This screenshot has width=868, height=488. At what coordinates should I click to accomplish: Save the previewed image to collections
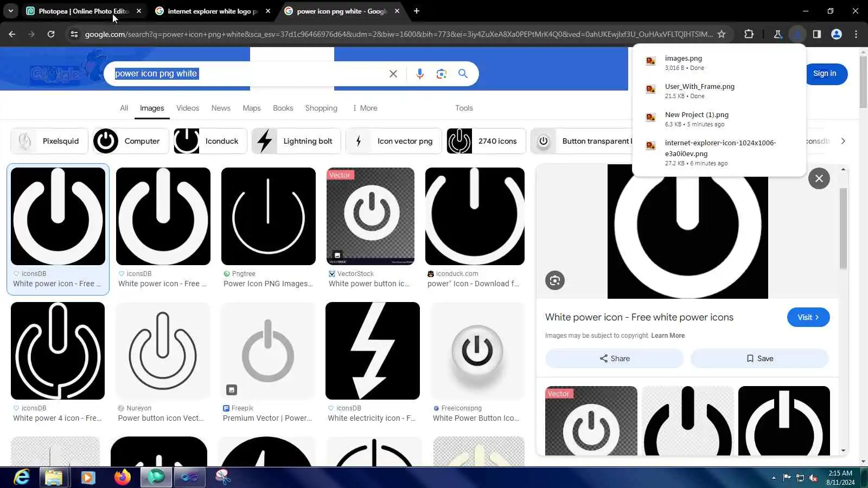tap(759, 358)
